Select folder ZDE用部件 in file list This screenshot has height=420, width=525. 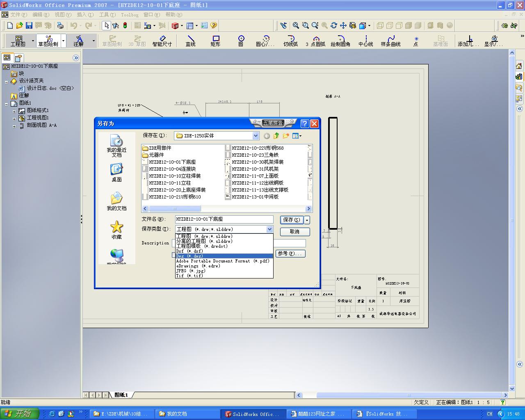pyautogui.click(x=157, y=148)
